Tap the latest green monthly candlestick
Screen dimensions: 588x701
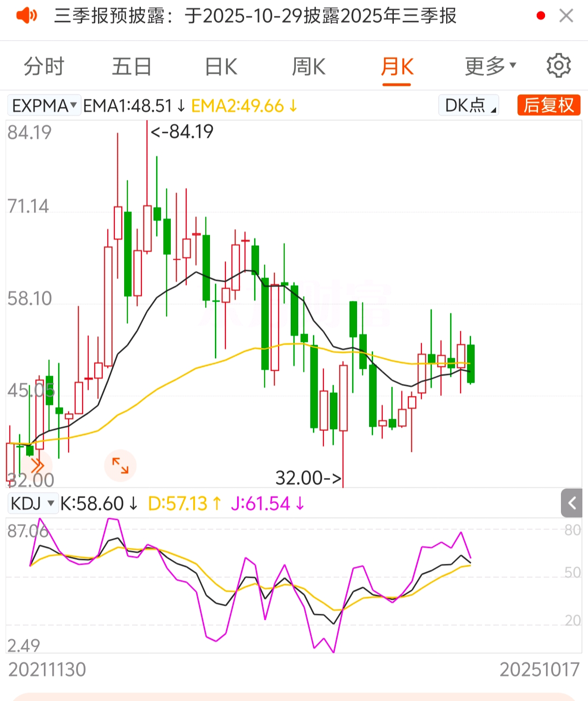click(x=471, y=363)
